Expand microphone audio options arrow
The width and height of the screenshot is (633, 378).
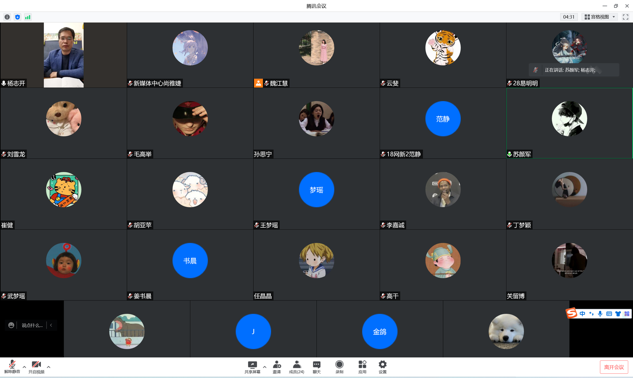coord(24,367)
